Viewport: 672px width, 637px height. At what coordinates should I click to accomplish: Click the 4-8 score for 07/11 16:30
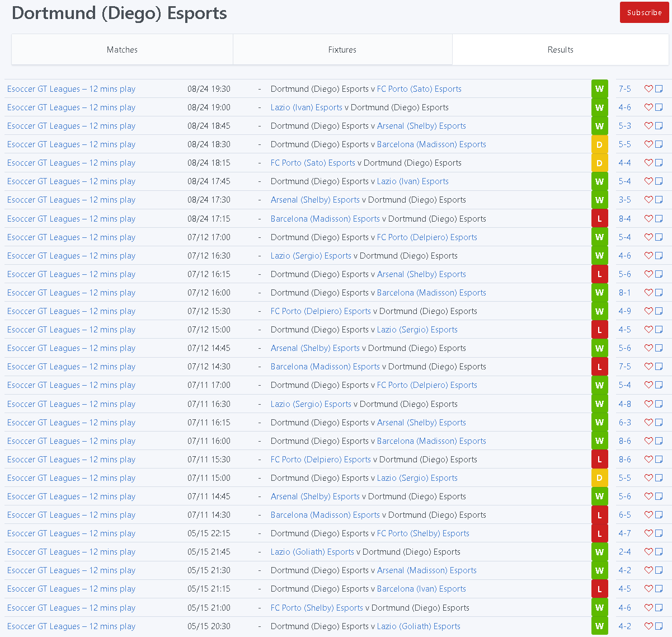click(x=624, y=404)
